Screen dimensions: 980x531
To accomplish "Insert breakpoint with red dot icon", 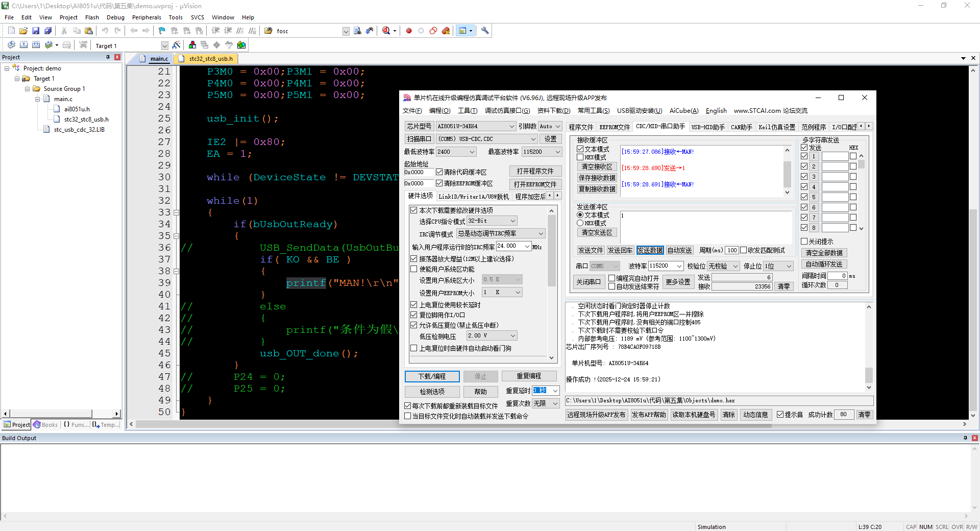I will pos(409,31).
